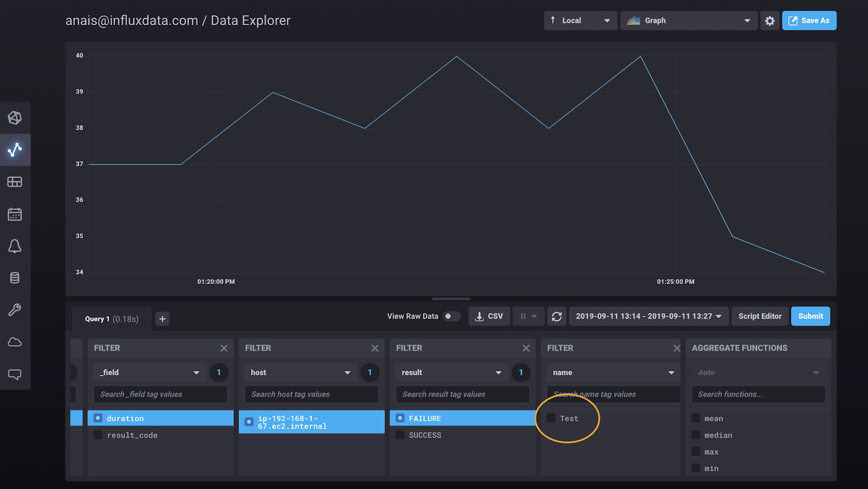Click the Search functions input field
This screenshot has height=489, width=868.
(758, 394)
